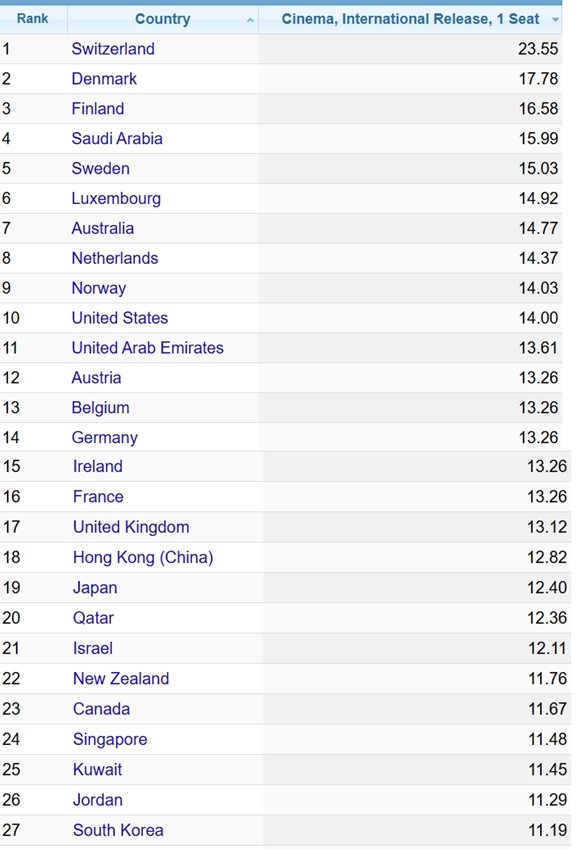Open the Singapore link
The image size is (580, 850).
(110, 739)
